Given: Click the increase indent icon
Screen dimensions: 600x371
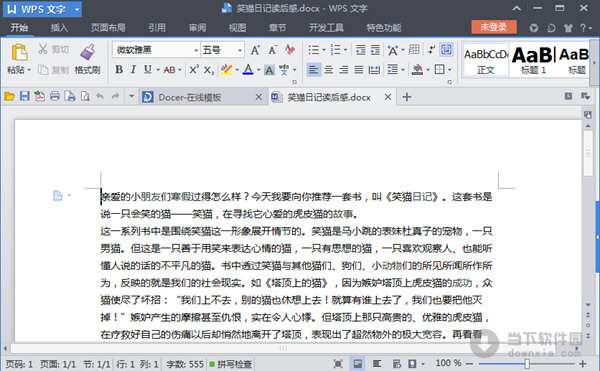Looking at the screenshot, I should tap(375, 50).
